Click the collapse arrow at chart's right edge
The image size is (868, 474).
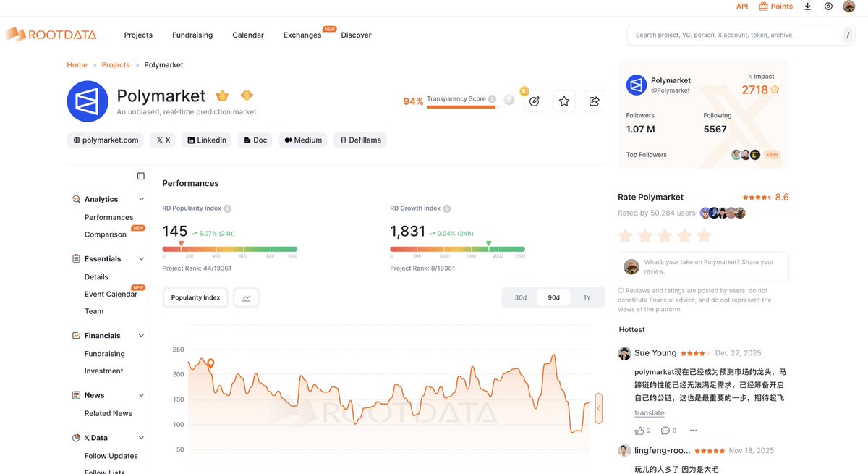598,408
